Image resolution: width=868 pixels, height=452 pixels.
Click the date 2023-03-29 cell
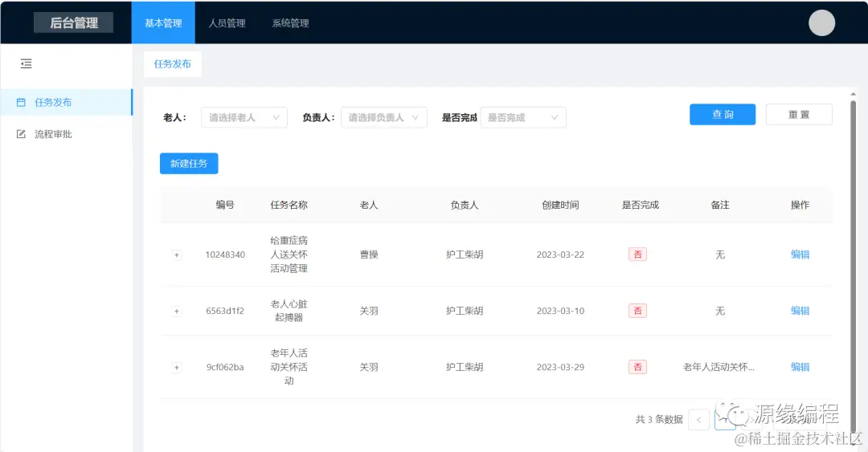pyautogui.click(x=560, y=367)
